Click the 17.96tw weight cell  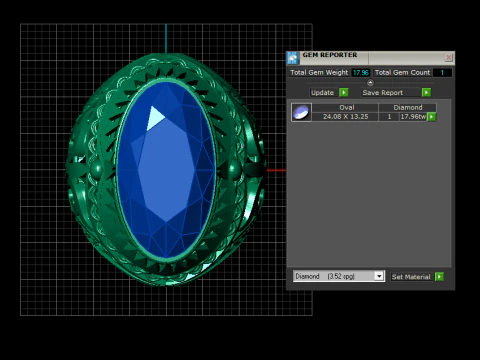click(x=413, y=117)
